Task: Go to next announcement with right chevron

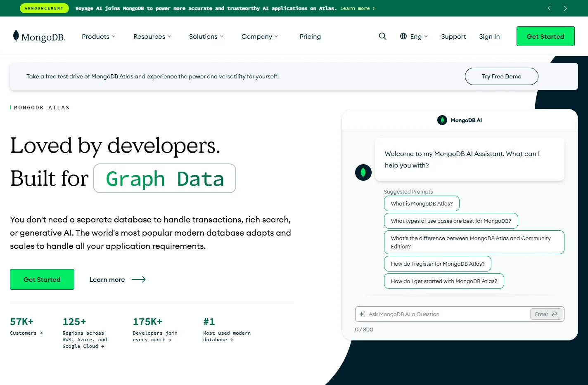Action: coord(565,8)
